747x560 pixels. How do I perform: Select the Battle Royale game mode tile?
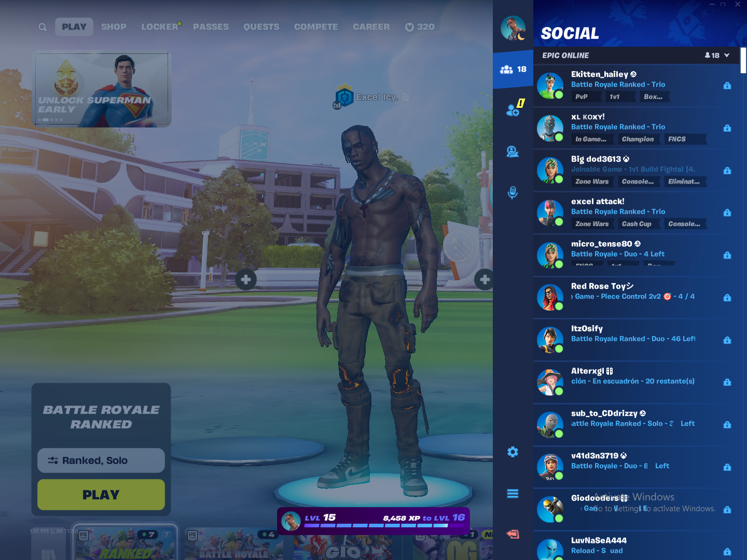point(234,544)
